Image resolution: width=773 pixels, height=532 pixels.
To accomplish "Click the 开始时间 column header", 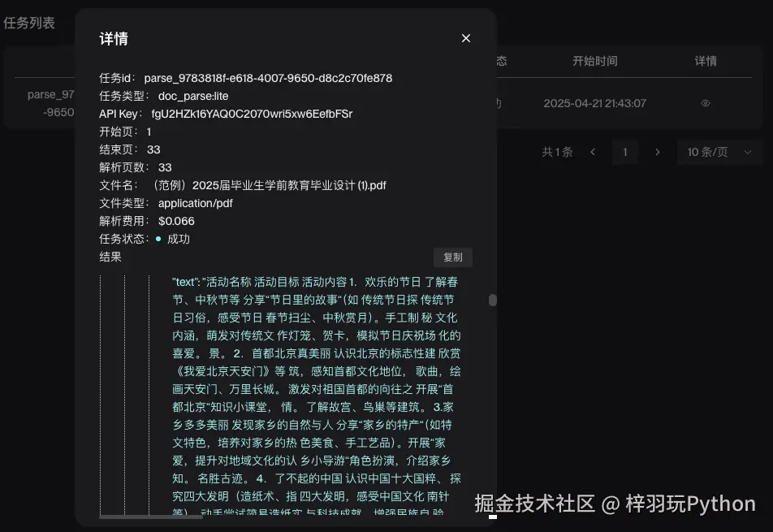I will (x=594, y=61).
